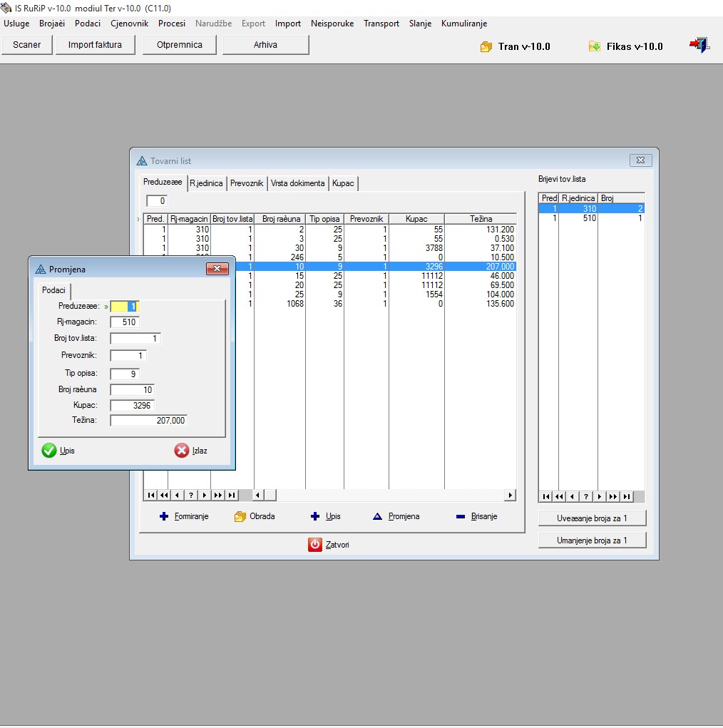
Task: Click the Promjena triangle icon below the table
Action: tap(378, 516)
